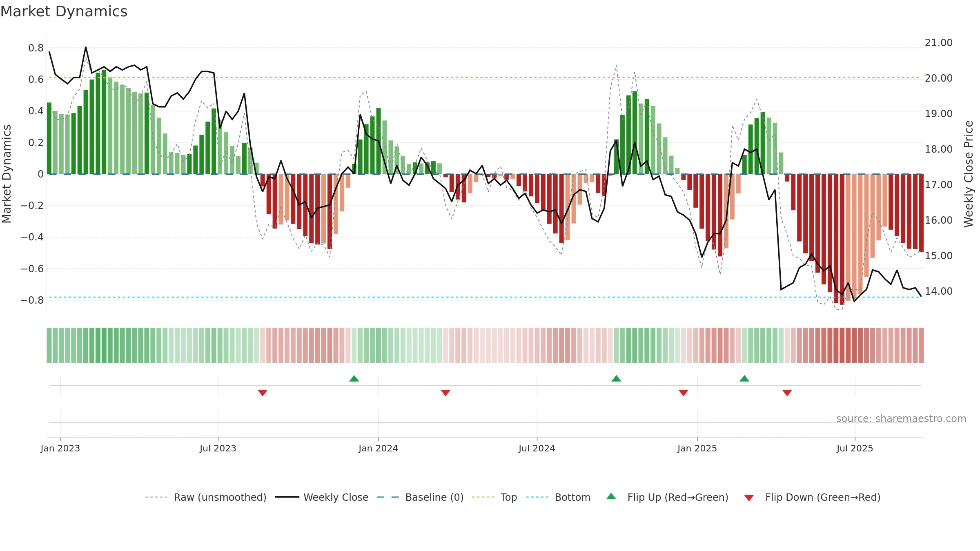This screenshot has height=551, width=980.
Task: Click the 0.2 left axis value
Action: click(36, 142)
